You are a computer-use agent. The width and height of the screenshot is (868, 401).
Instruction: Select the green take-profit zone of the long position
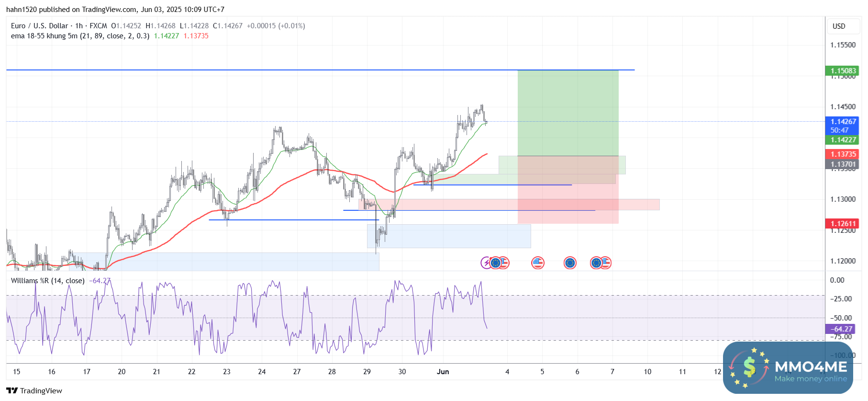568,113
